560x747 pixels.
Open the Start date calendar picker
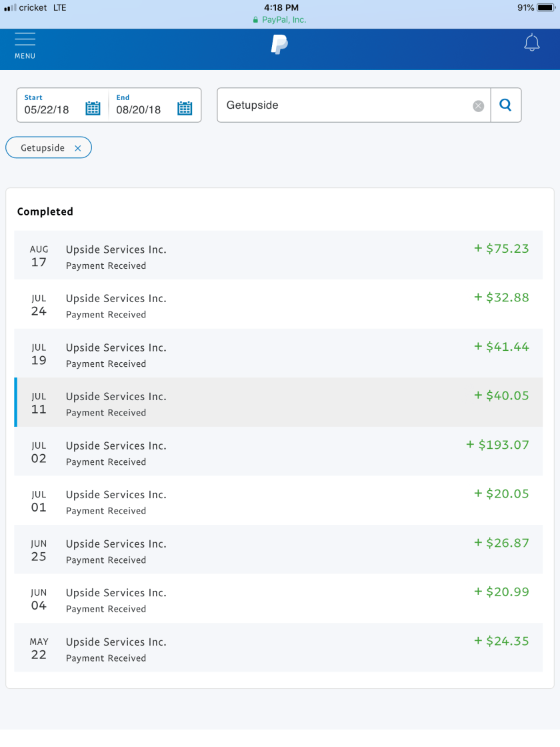click(x=93, y=109)
